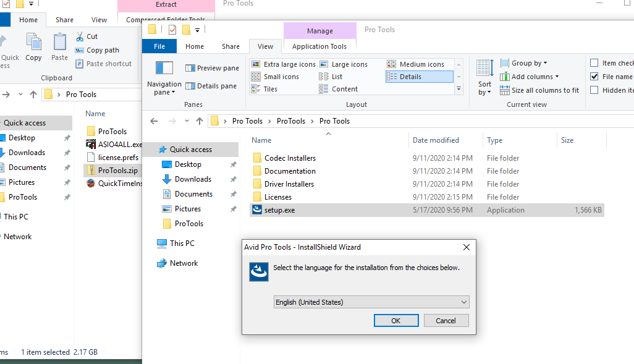The height and width of the screenshot is (364, 634).
Task: Select the Codec Installers folder
Action: [x=290, y=158]
